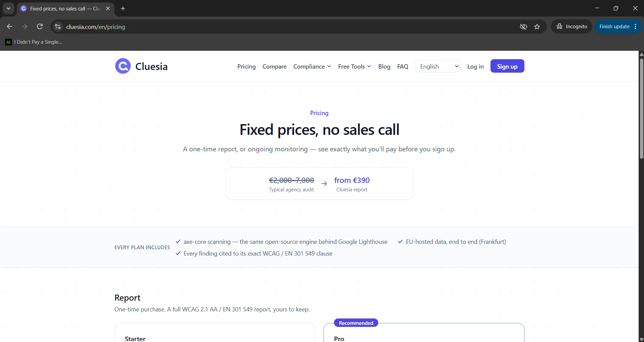Image resolution: width=644 pixels, height=342 pixels.
Task: Open the FAQ page
Action: tap(402, 67)
